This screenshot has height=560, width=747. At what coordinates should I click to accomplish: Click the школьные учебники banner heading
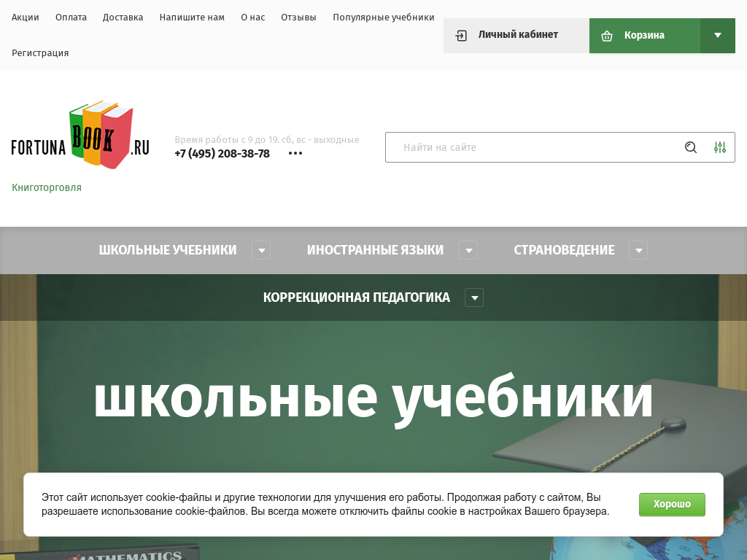[373, 399]
